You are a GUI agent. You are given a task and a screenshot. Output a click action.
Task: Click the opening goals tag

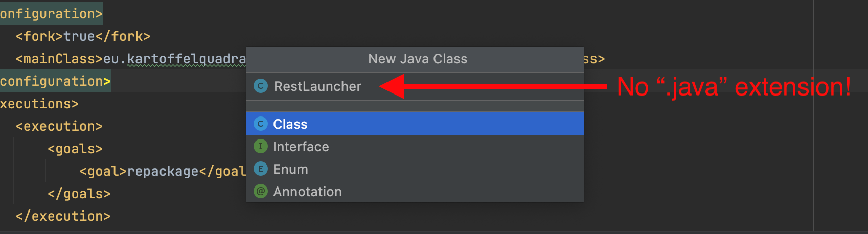(x=75, y=149)
